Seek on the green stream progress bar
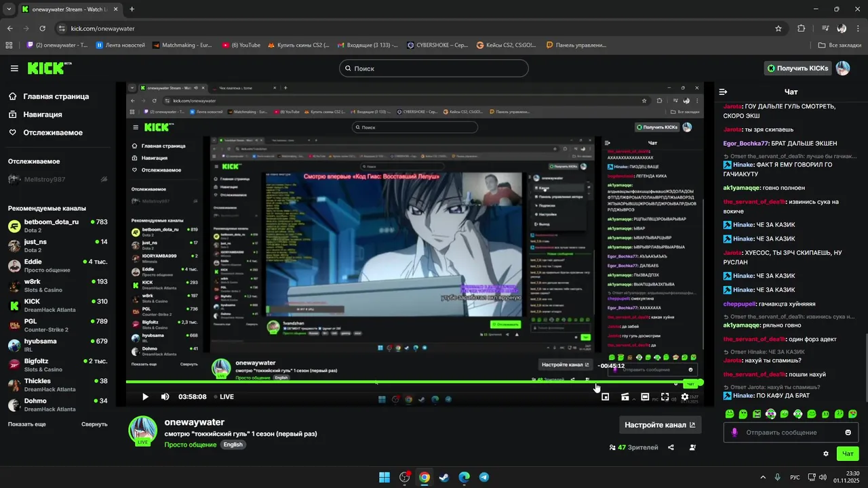This screenshot has height=488, width=868. [x=414, y=383]
